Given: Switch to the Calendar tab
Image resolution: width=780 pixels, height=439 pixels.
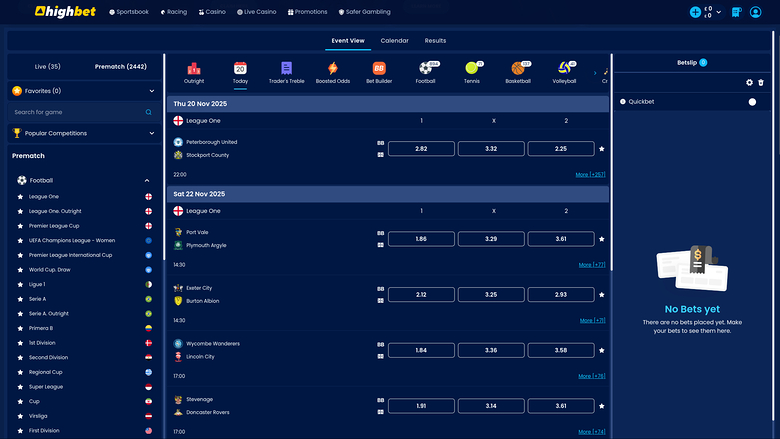Looking at the screenshot, I should click(394, 41).
